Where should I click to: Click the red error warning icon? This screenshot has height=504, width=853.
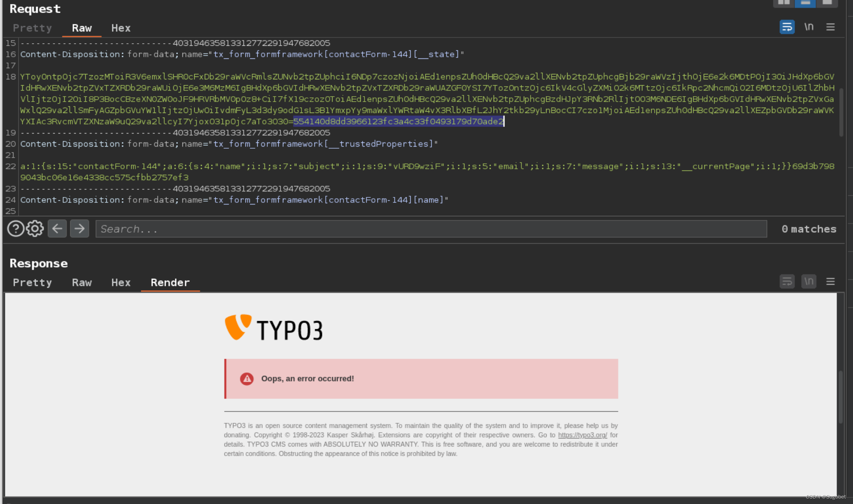tap(247, 379)
